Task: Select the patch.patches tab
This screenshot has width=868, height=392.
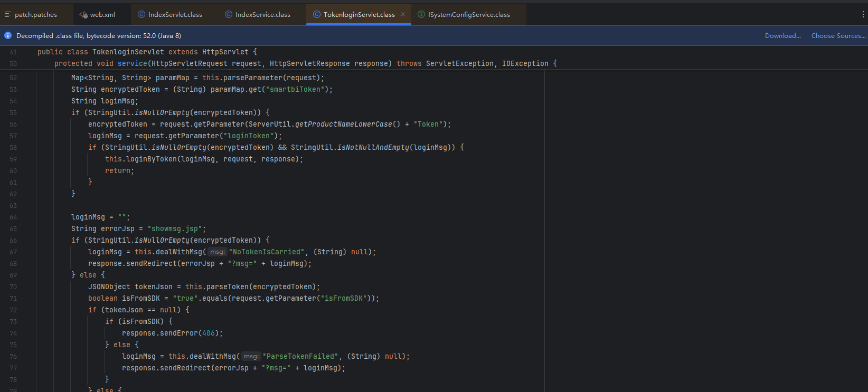Action: [32, 14]
